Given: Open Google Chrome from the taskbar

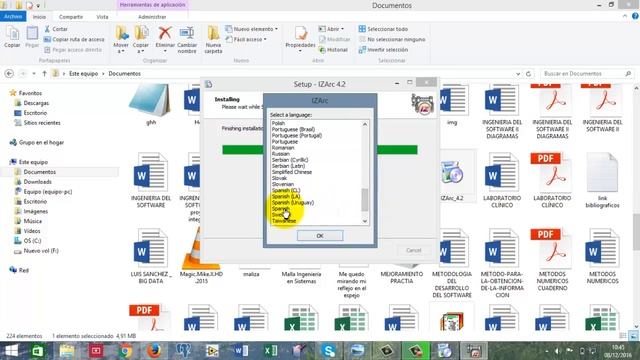Looking at the screenshot, I should 125,351.
